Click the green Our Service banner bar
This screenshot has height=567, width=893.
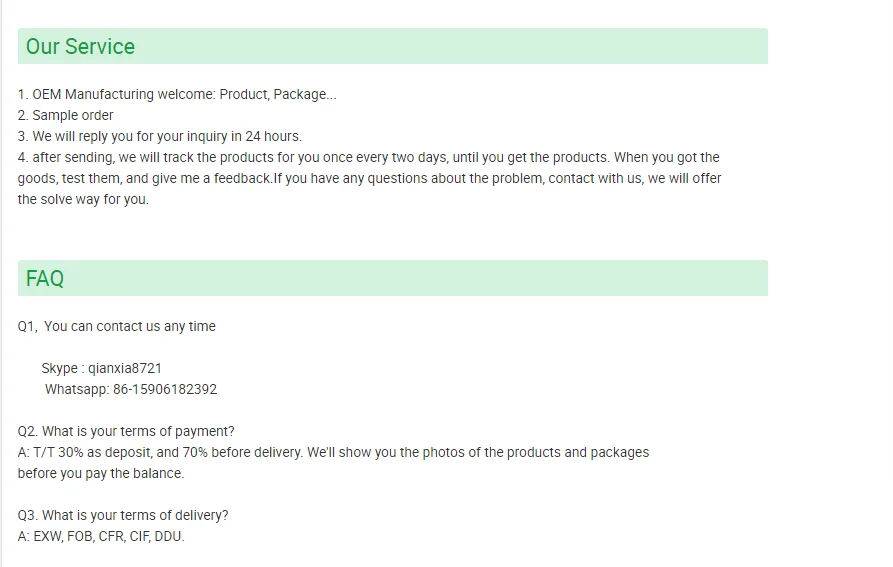pyautogui.click(x=393, y=46)
